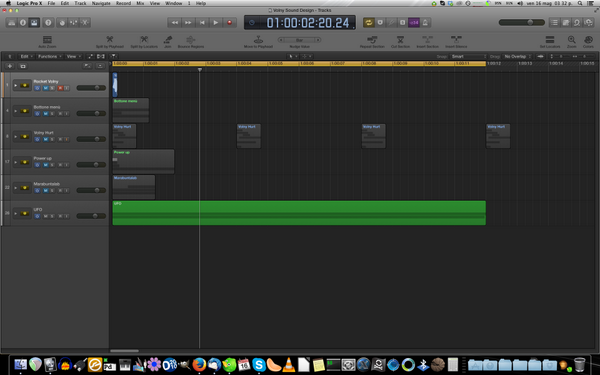Screen dimensions: 600x375
Task: Record-enable the Rocket Volny track
Action: pyautogui.click(x=60, y=88)
